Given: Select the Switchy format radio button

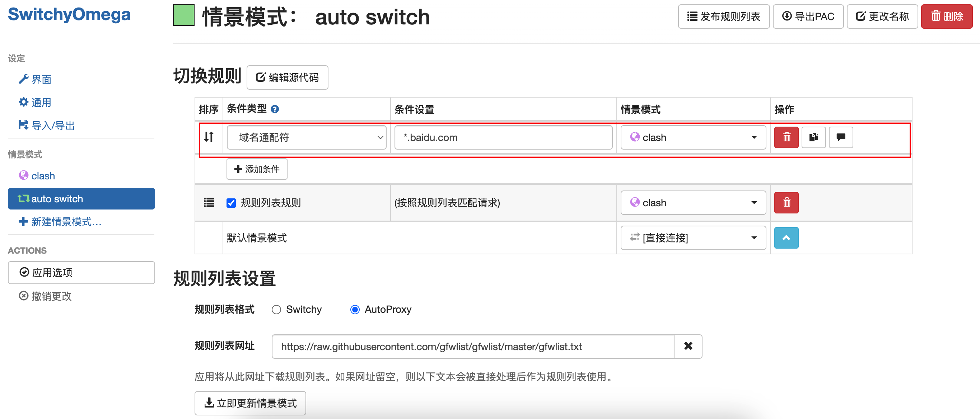Looking at the screenshot, I should (276, 310).
